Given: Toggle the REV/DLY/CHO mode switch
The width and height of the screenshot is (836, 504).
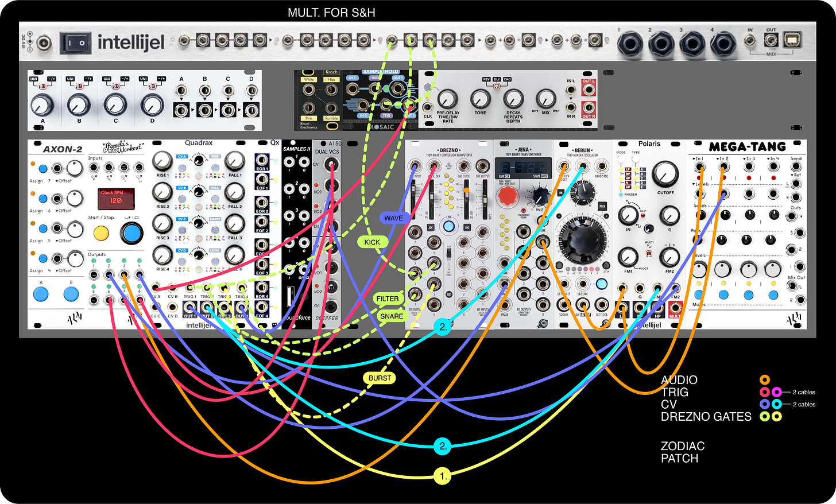Looking at the screenshot, I should [x=497, y=85].
